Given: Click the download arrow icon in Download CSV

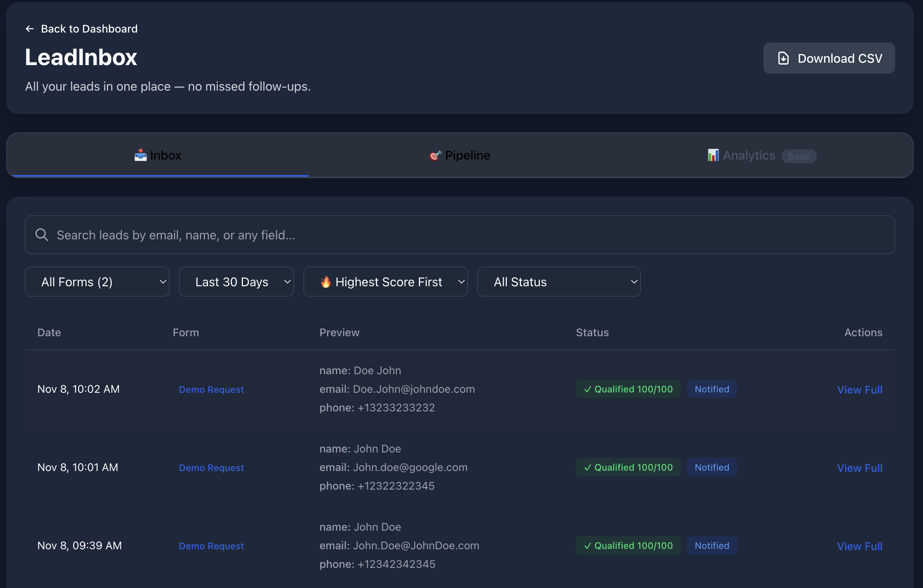Looking at the screenshot, I should point(784,58).
